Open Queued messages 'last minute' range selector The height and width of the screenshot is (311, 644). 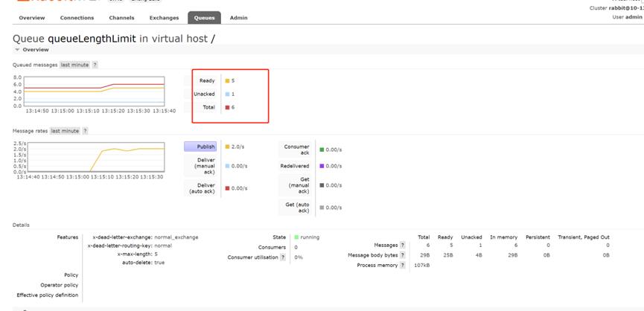(x=74, y=65)
